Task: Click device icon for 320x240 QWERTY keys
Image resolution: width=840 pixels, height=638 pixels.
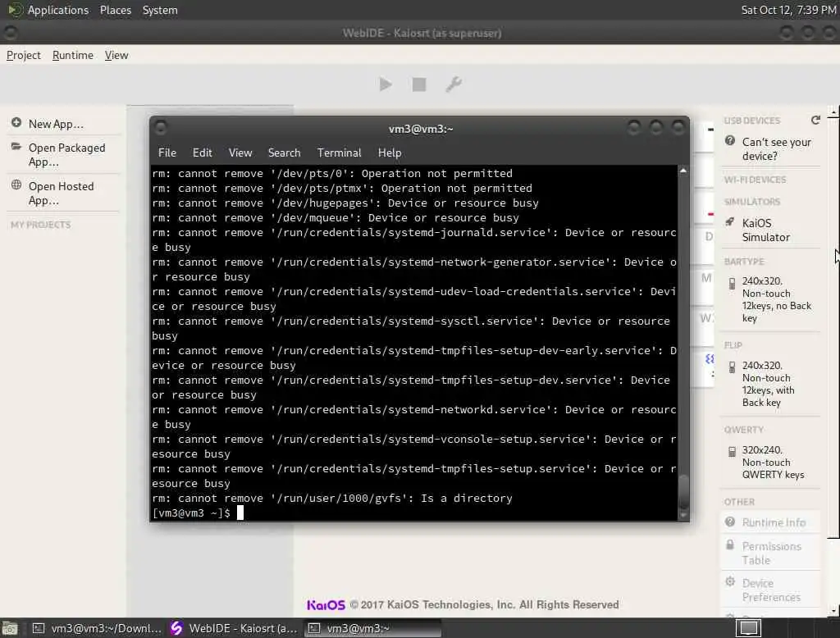Action: tap(732, 452)
